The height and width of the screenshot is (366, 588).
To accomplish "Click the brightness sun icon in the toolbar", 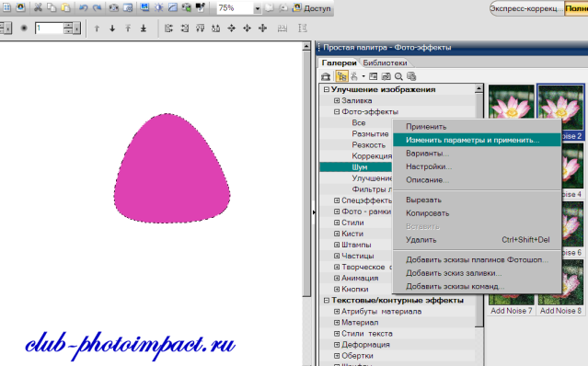I will tap(159, 7).
